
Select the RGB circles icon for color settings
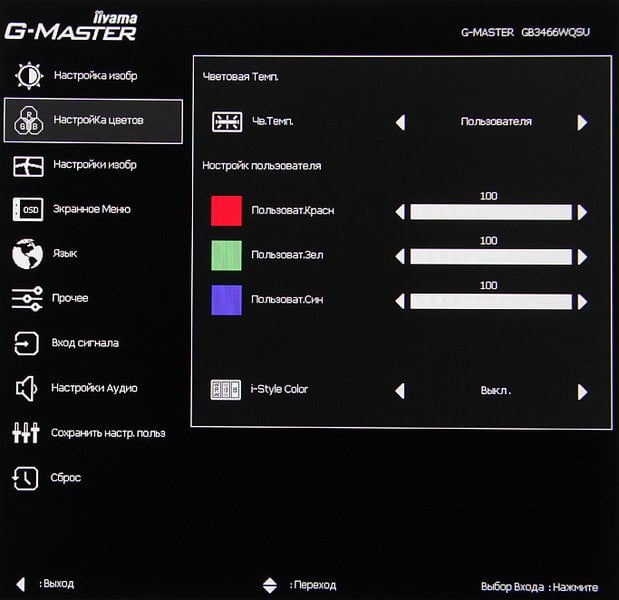(28, 120)
